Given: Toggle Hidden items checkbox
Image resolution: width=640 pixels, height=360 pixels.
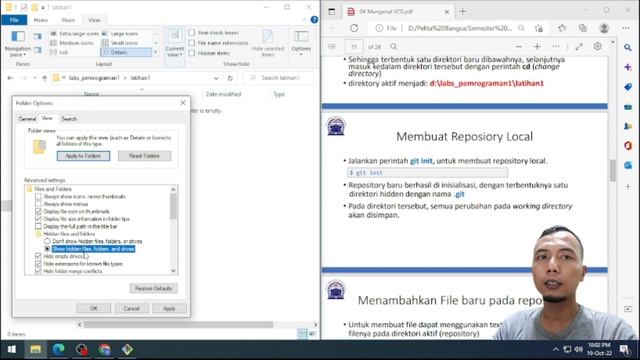Looking at the screenshot, I should click(192, 53).
